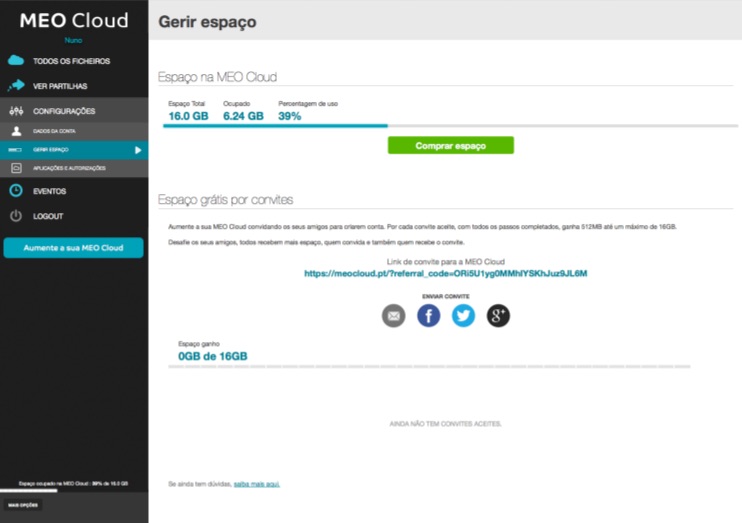Click the Enviar Convite label
742x523 pixels.
click(446, 296)
